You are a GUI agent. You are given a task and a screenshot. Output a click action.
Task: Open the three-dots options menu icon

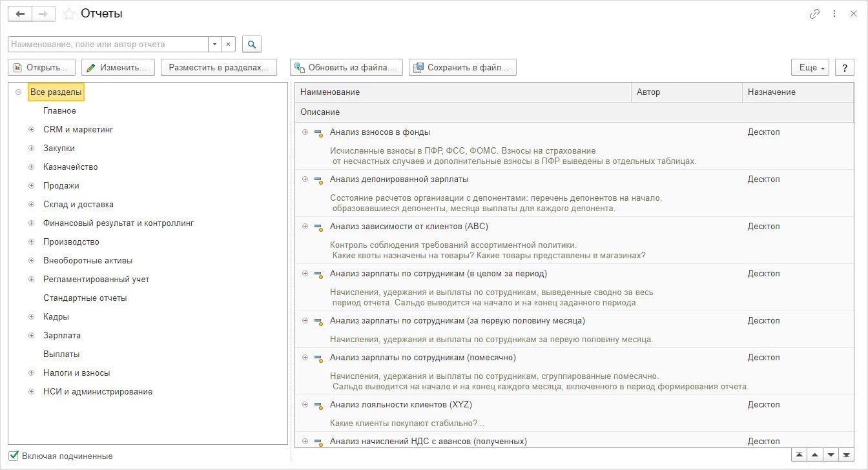coord(834,14)
